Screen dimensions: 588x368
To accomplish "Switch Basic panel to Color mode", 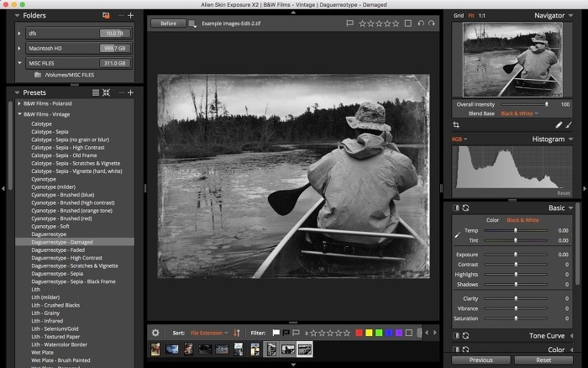I will (492, 220).
